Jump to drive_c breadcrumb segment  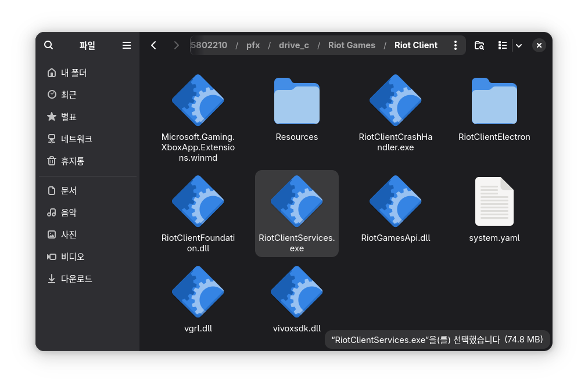tap(294, 45)
